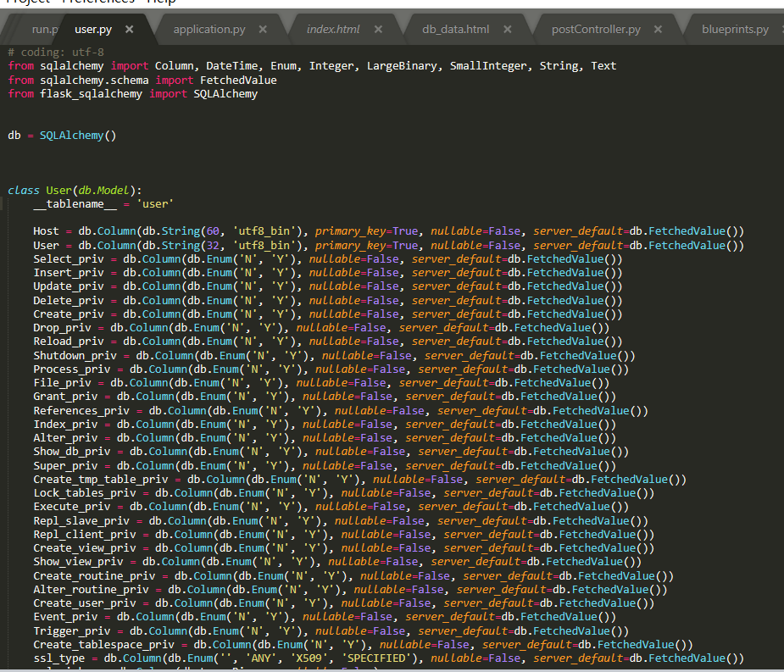784x672 pixels.
Task: Click the 'Shutdown_priv' variable name
Action: (x=75, y=356)
